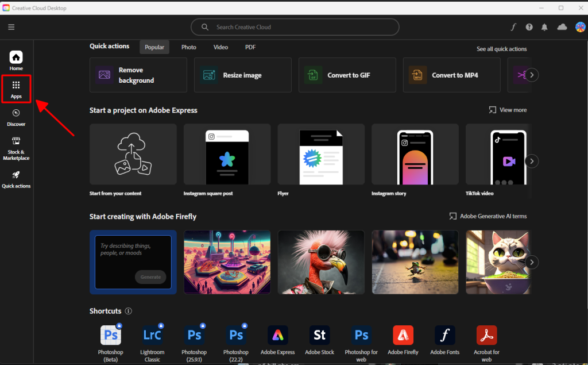Select the Popular quick actions tab
Image resolution: width=588 pixels, height=365 pixels.
(x=154, y=47)
